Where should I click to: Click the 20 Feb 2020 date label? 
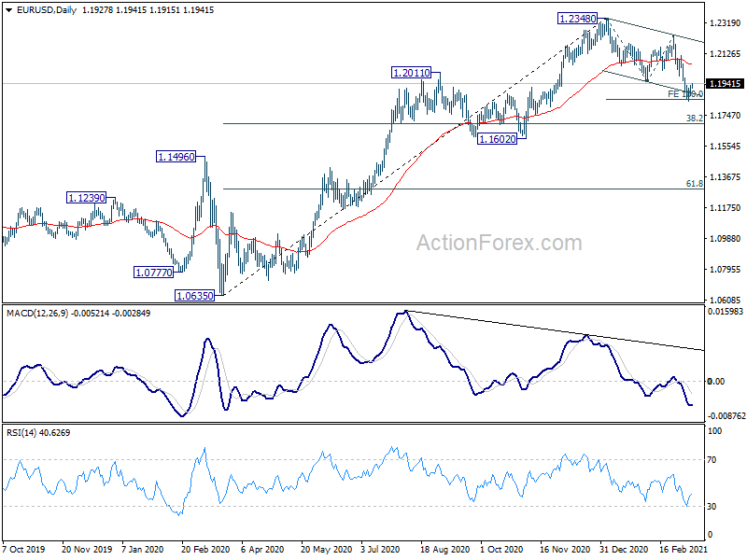pyautogui.click(x=205, y=549)
